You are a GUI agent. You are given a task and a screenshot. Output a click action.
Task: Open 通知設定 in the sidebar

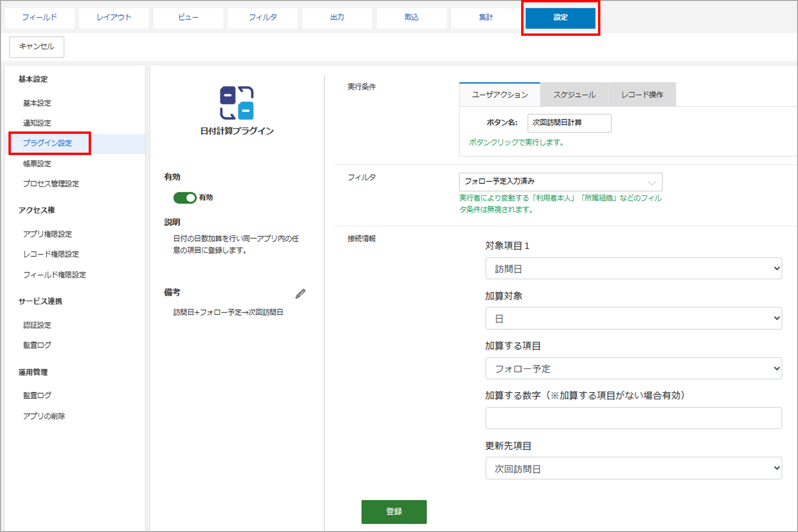pyautogui.click(x=37, y=123)
